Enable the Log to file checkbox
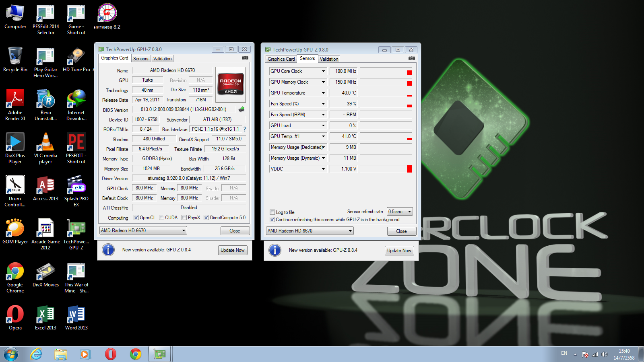Screen dimensions: 644x362 (272, 212)
